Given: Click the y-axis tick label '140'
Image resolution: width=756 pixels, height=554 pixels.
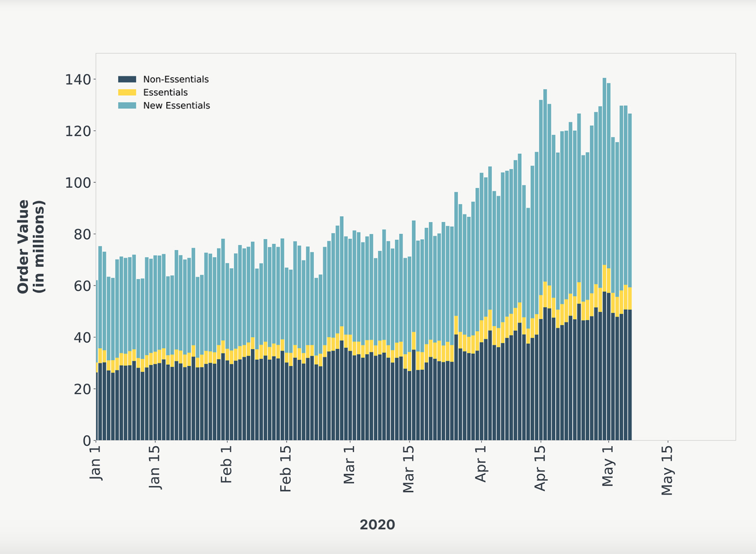Looking at the screenshot, I should click(78, 79).
